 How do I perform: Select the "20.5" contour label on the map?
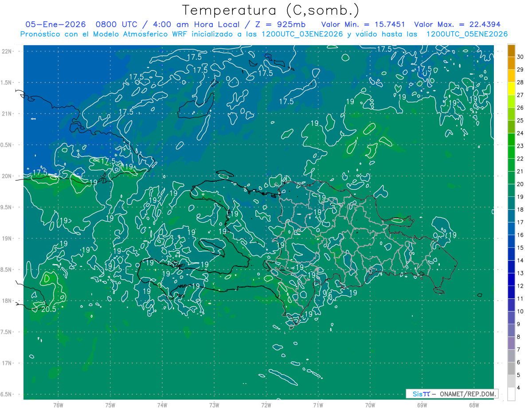49,309
